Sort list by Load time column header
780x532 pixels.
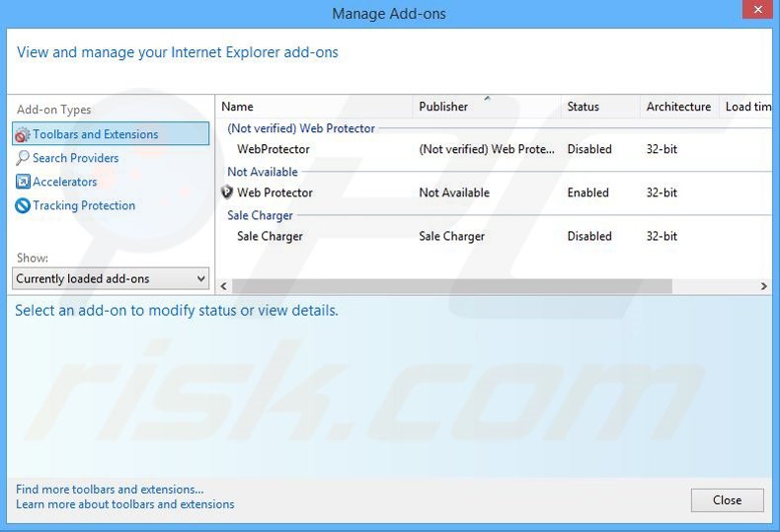click(x=746, y=107)
